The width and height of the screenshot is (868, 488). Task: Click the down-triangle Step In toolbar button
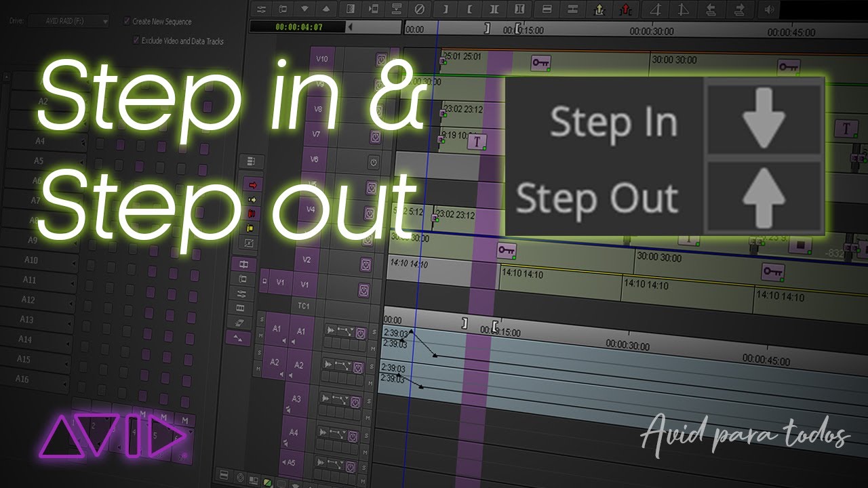(x=304, y=9)
